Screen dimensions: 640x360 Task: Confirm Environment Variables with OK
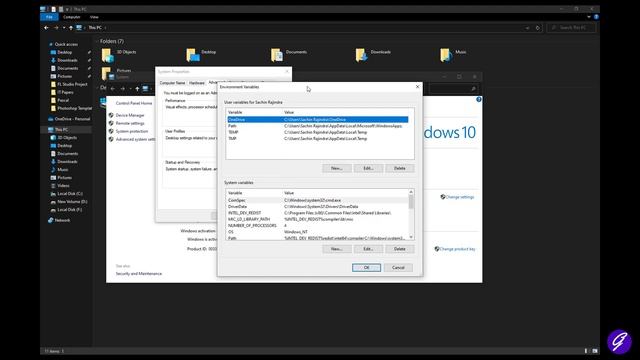(367, 268)
